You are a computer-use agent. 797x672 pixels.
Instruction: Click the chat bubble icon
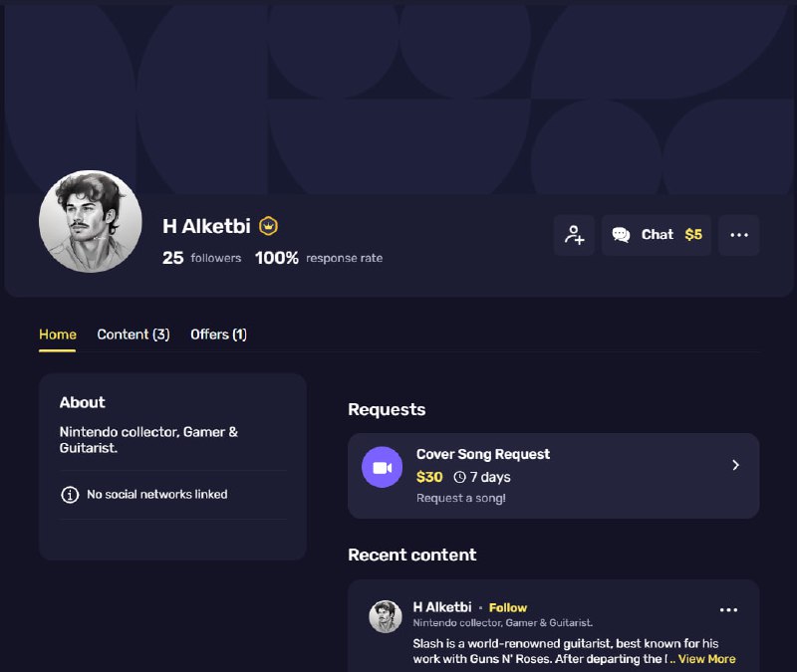[621, 235]
